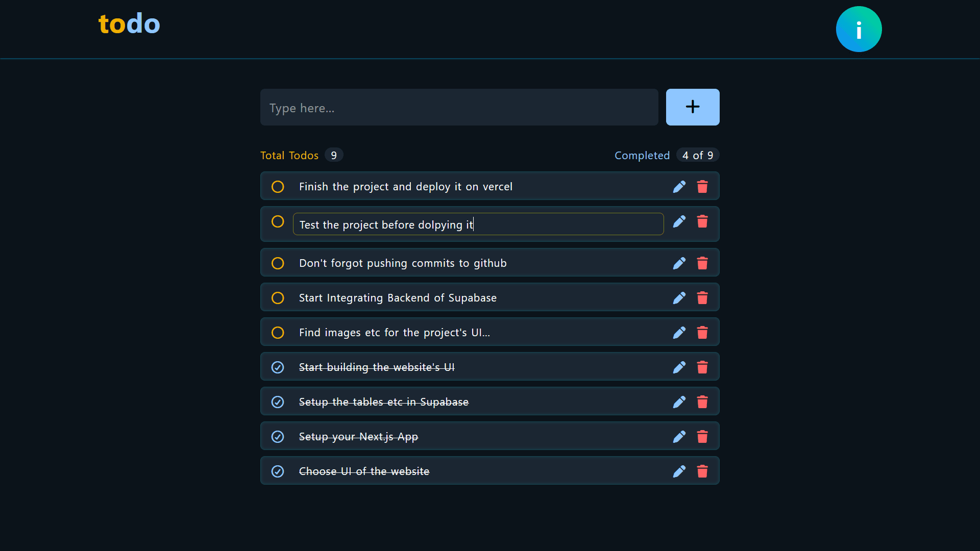Delete 'Choose UI of the website' todo

(x=702, y=471)
